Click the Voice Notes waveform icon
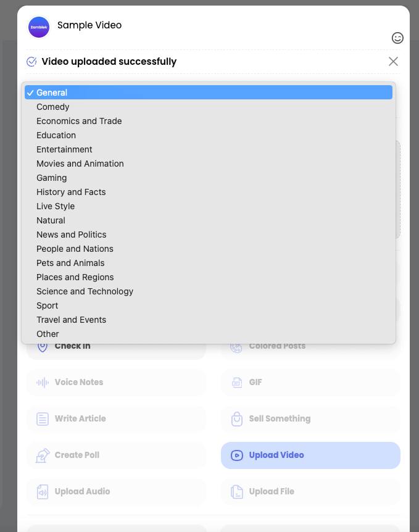419x532 pixels. 43,383
